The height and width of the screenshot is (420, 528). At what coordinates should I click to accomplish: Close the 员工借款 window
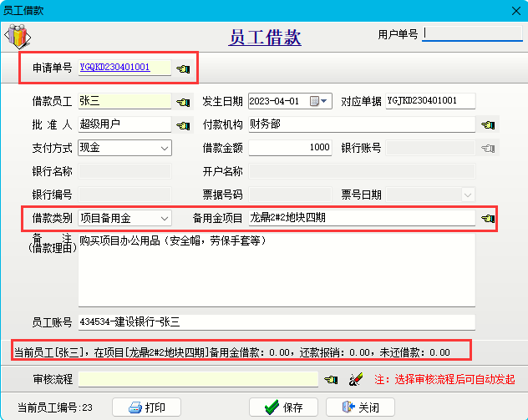511,10
